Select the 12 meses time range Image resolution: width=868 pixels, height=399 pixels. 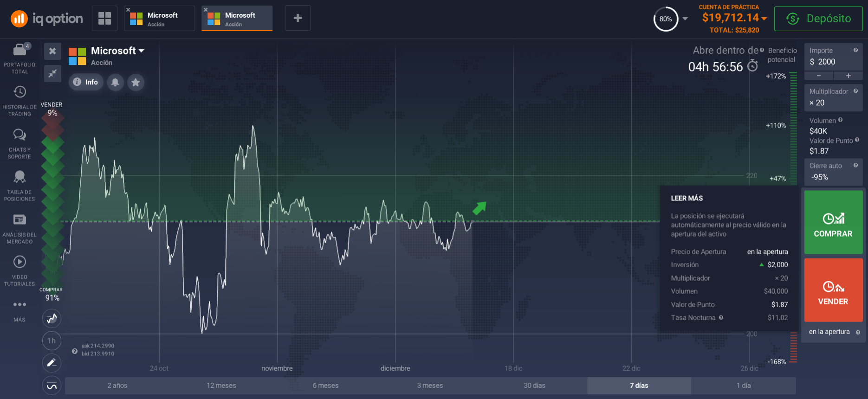pyautogui.click(x=221, y=386)
